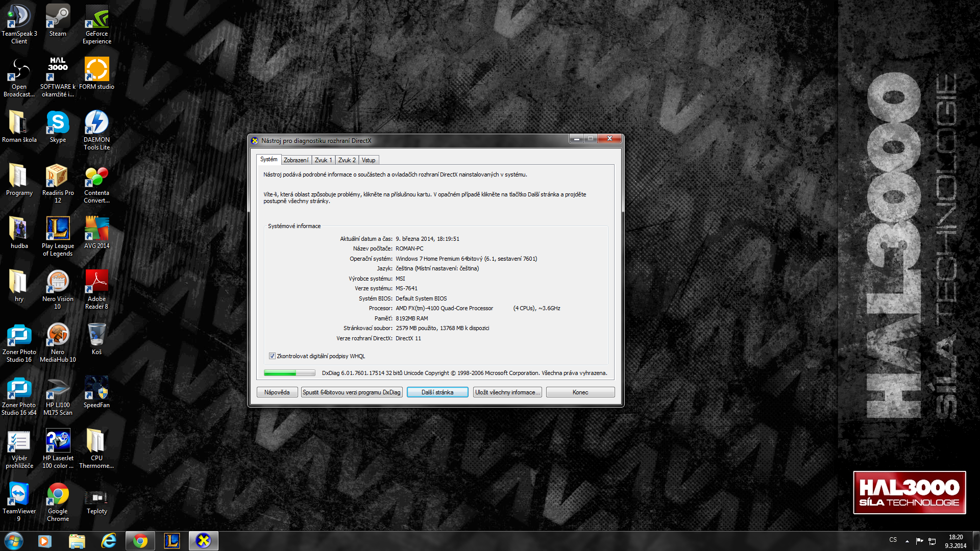The height and width of the screenshot is (551, 980).
Task: Open Adobe Reader 8 shortcut
Action: point(97,289)
